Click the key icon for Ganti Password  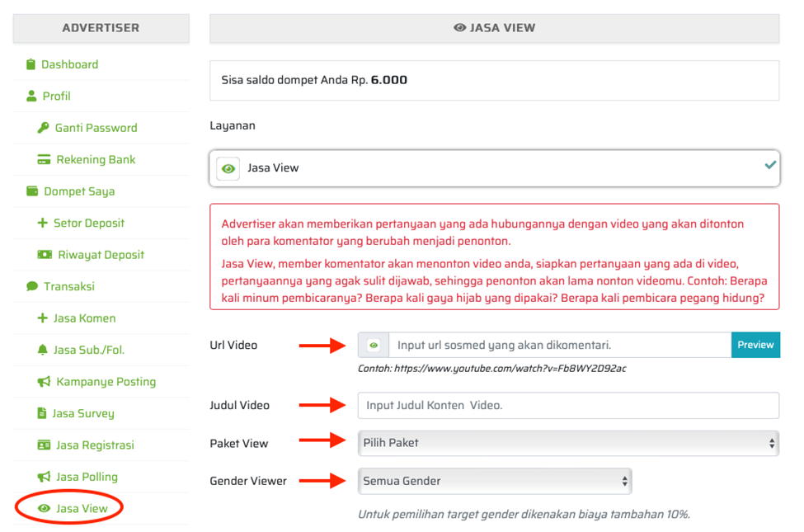[44, 128]
